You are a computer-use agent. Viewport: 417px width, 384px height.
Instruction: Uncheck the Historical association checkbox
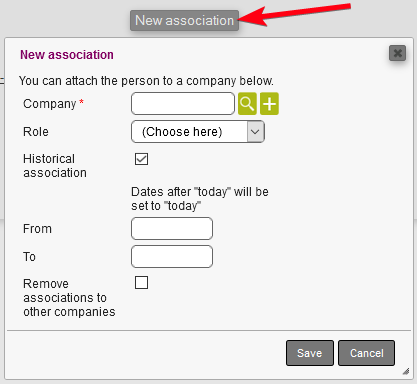(x=141, y=159)
